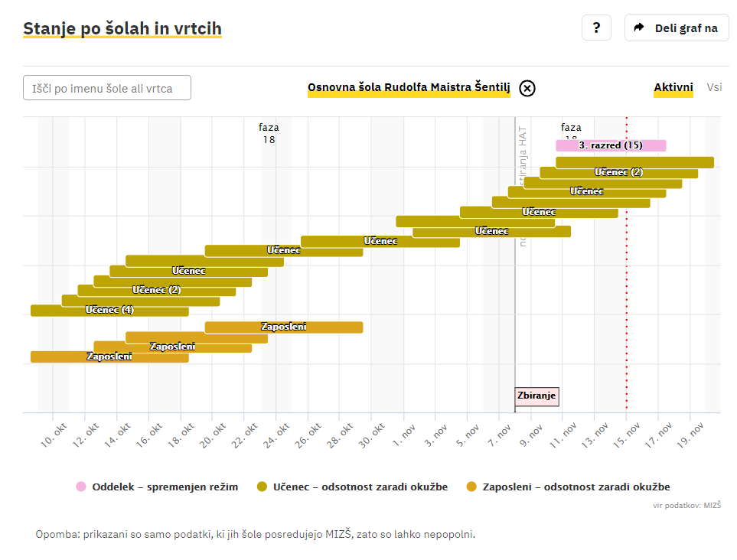The image size is (737, 560).
Task: Focus the school name search field
Action: [107, 88]
